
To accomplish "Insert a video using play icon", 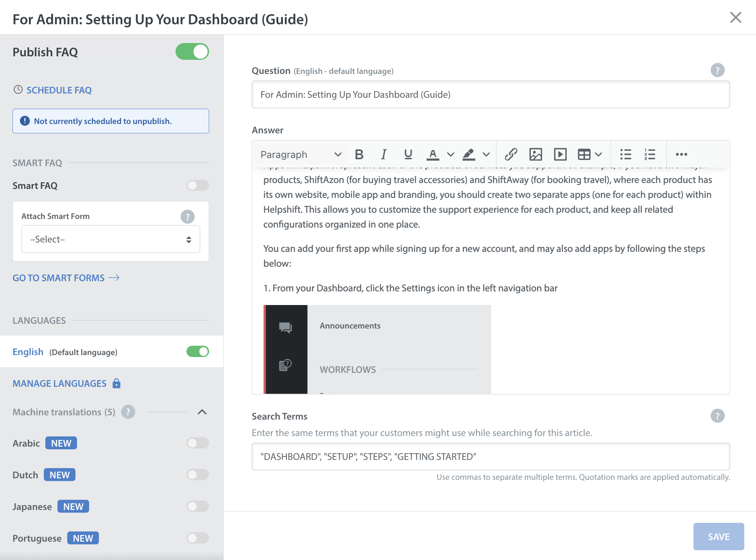I will coord(560,154).
